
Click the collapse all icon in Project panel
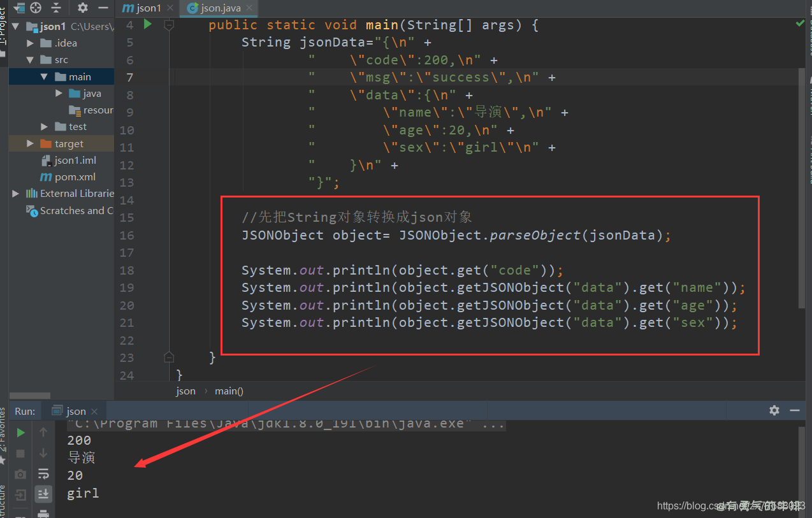(x=57, y=8)
